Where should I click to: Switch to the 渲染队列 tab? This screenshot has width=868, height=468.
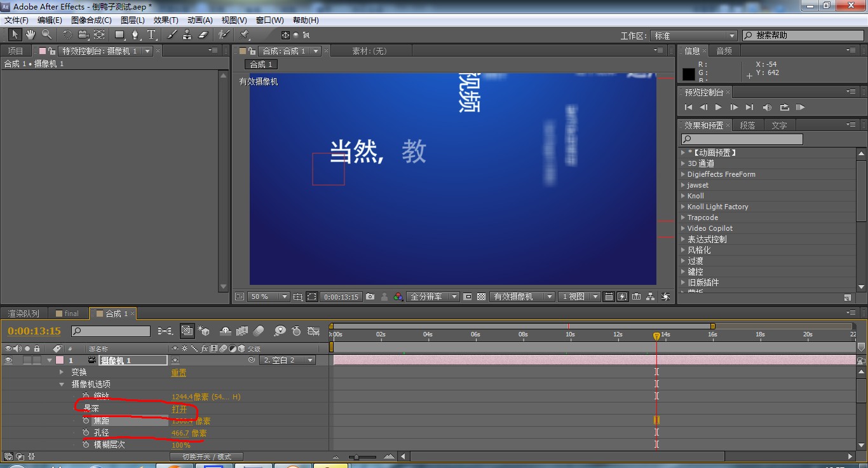pyautogui.click(x=24, y=313)
